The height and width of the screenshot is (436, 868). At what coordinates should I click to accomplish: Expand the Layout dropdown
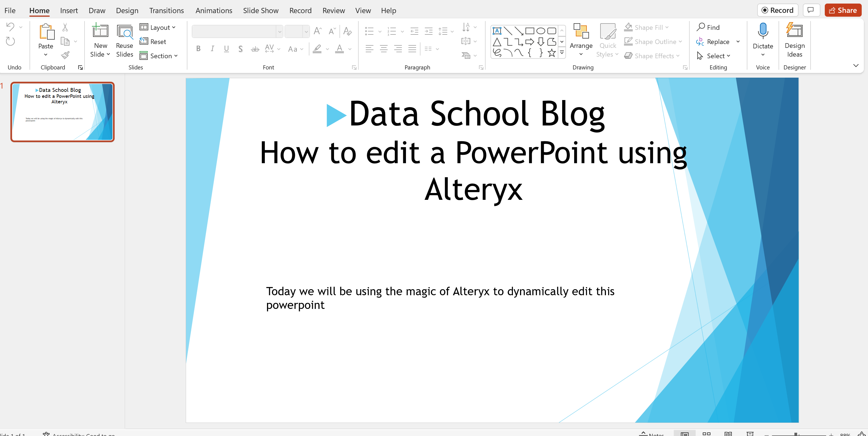(158, 27)
